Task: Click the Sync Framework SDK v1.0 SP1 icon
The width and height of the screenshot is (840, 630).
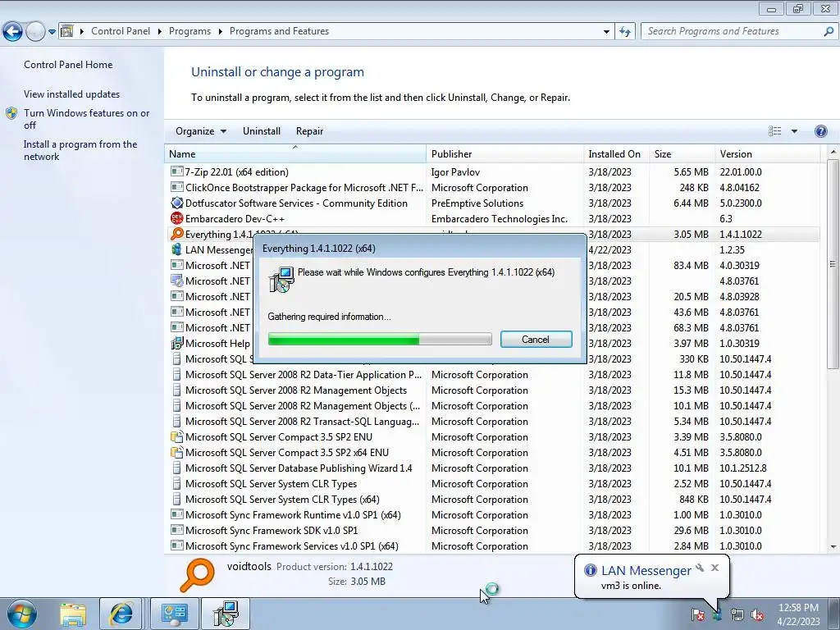Action: [177, 531]
